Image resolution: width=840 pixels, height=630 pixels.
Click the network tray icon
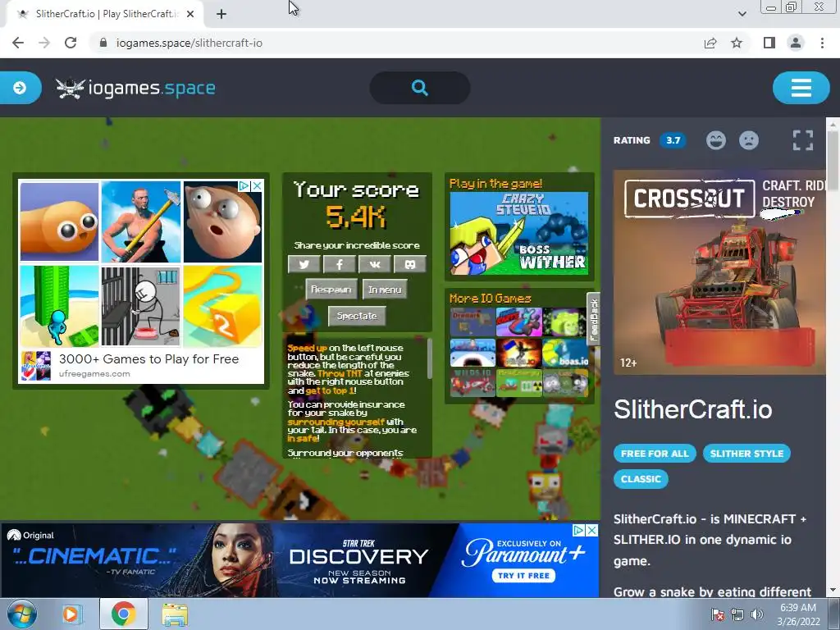point(737,614)
